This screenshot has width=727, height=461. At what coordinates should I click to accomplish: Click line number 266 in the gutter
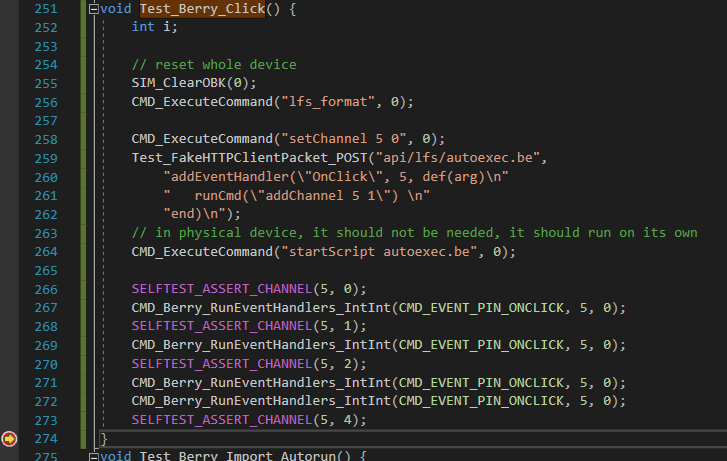[46, 289]
